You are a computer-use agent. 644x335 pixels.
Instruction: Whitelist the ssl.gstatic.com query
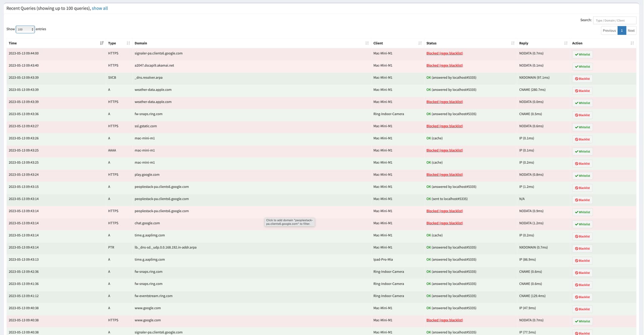582,127
